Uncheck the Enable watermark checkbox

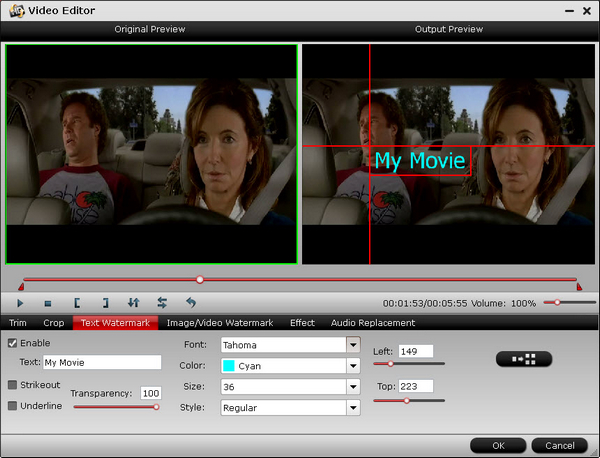point(12,343)
